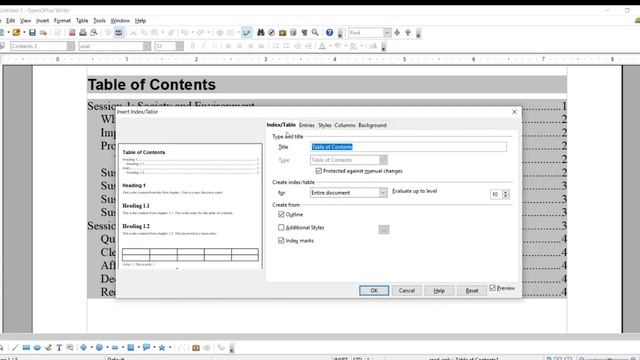Open the Table menu
640x360 pixels.
82,20
